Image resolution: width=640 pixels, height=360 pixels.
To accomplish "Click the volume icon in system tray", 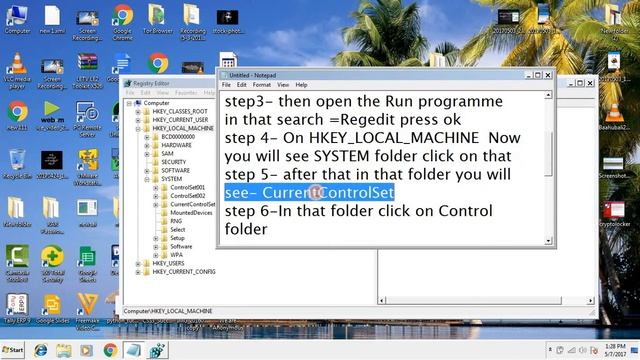I will tap(582, 350).
